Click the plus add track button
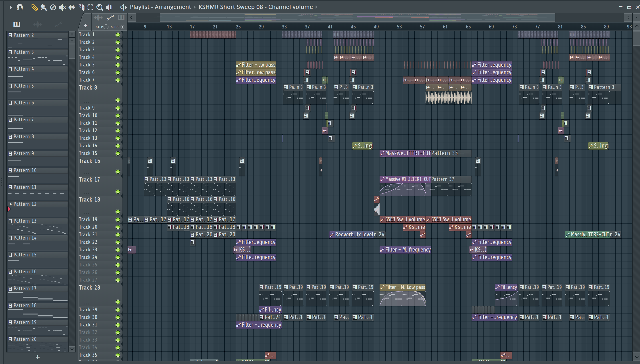Viewport: 640px width, 364px height. [x=86, y=26]
